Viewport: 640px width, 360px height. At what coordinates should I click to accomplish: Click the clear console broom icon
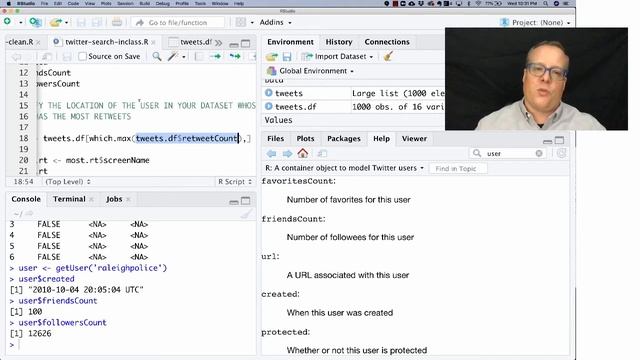coord(246,213)
